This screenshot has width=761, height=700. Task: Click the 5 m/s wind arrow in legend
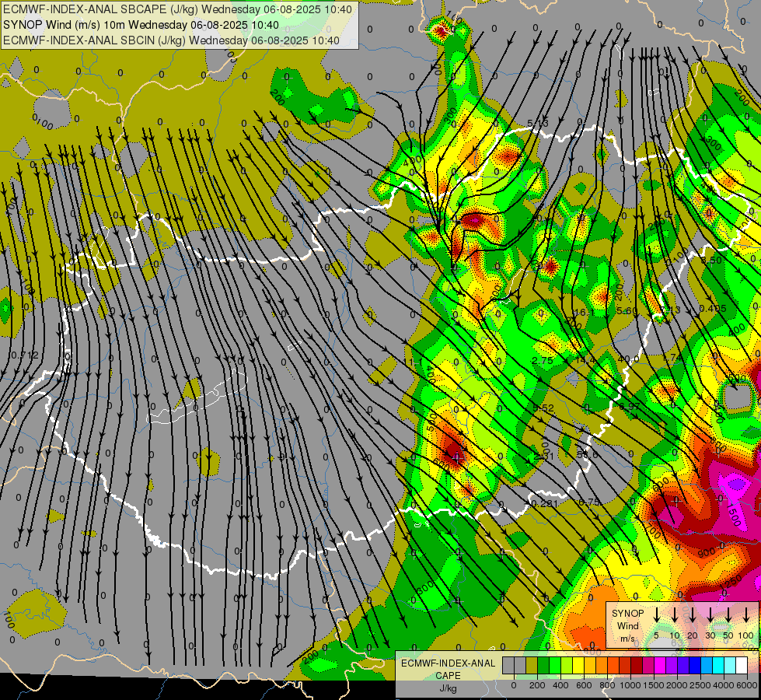coord(656,614)
